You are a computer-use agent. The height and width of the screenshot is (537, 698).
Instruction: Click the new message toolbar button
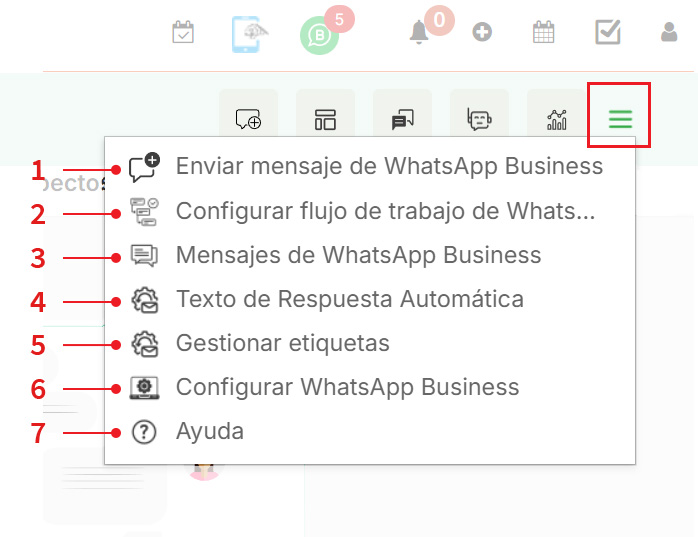[248, 120]
